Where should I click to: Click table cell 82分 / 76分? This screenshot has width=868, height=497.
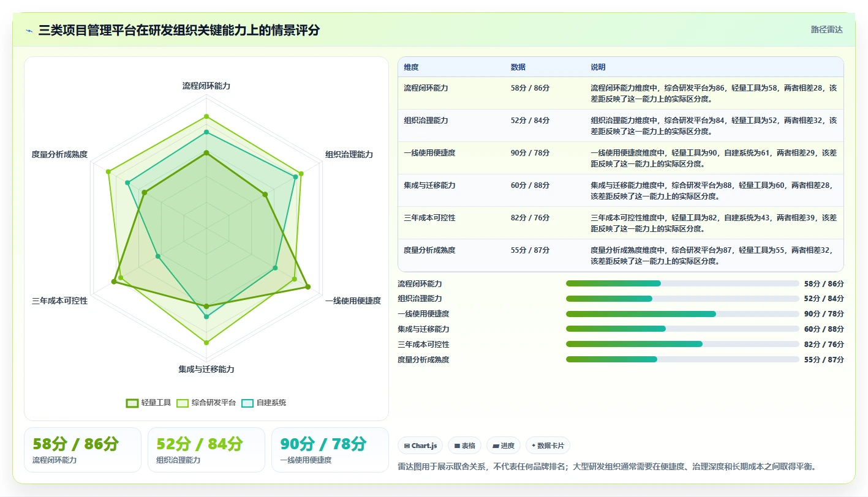coord(530,218)
